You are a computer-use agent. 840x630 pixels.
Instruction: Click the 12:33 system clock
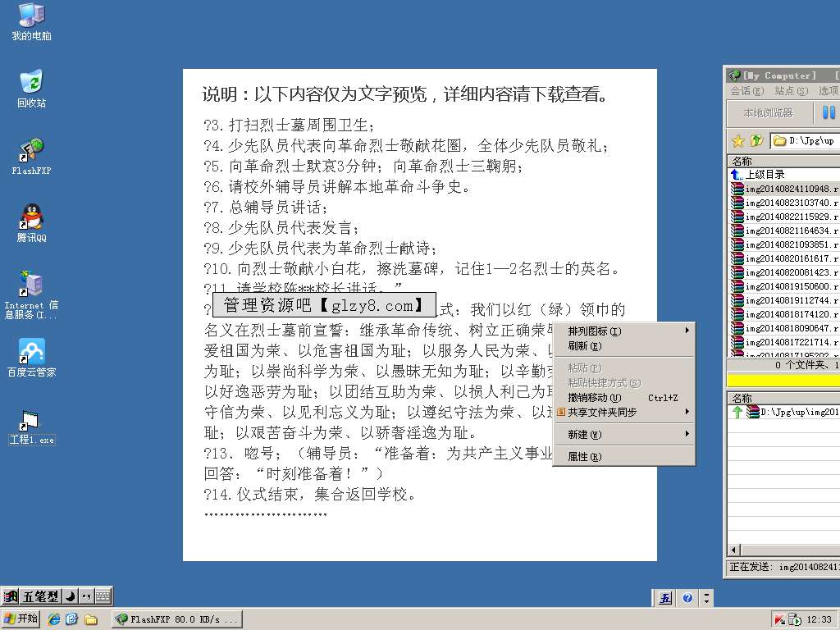(819, 620)
